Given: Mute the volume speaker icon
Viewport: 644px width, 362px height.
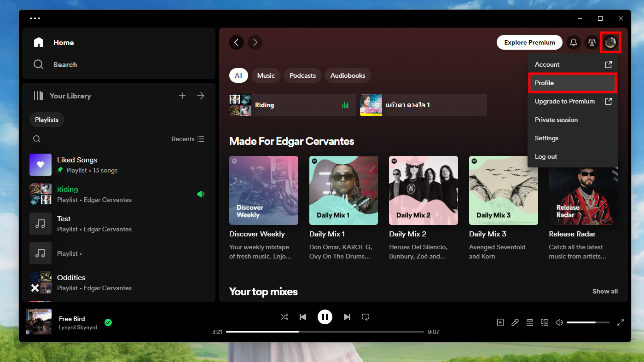Looking at the screenshot, I should (x=559, y=322).
